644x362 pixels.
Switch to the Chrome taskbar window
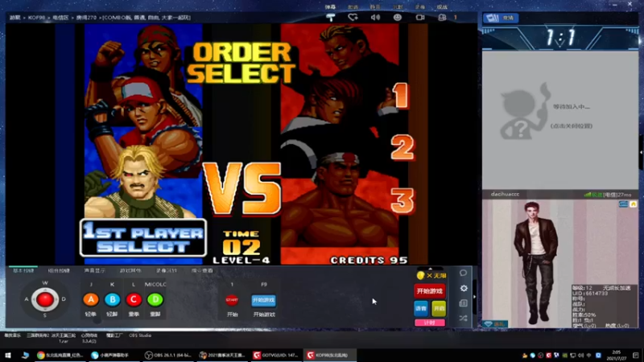click(x=60, y=355)
